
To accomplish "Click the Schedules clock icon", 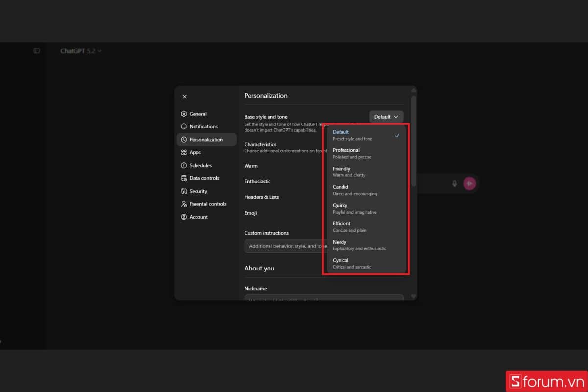I will (x=184, y=165).
